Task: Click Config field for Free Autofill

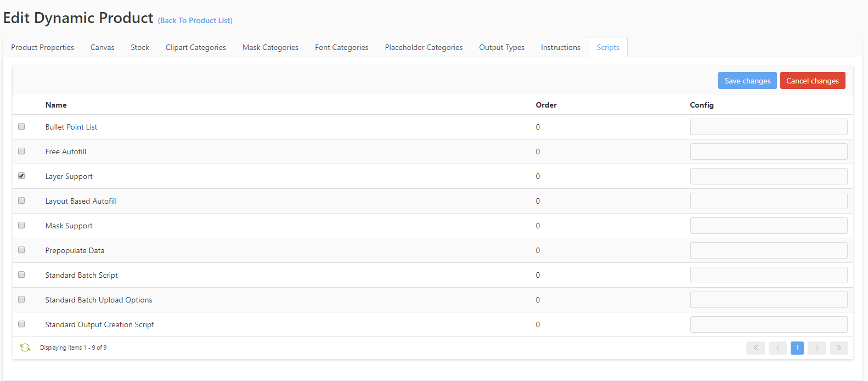Action: coord(768,152)
